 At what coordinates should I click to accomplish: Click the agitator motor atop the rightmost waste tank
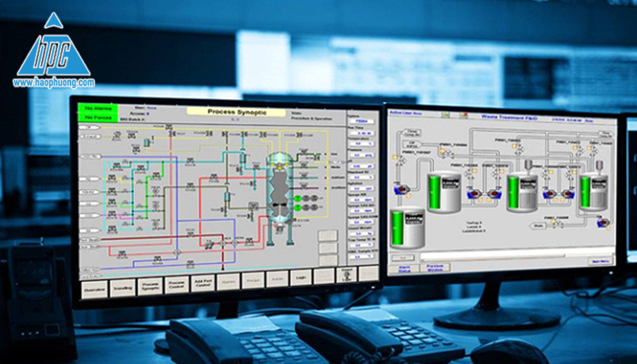click(598, 166)
